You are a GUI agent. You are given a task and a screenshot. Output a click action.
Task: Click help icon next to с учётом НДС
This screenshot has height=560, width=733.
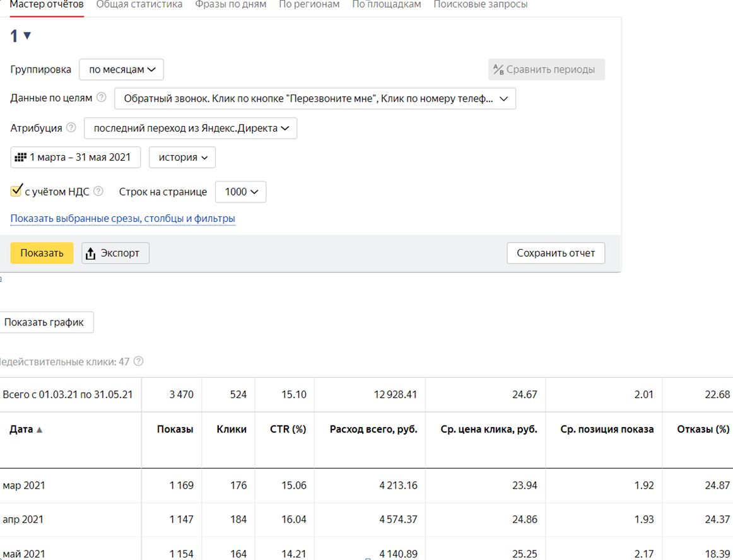click(98, 191)
